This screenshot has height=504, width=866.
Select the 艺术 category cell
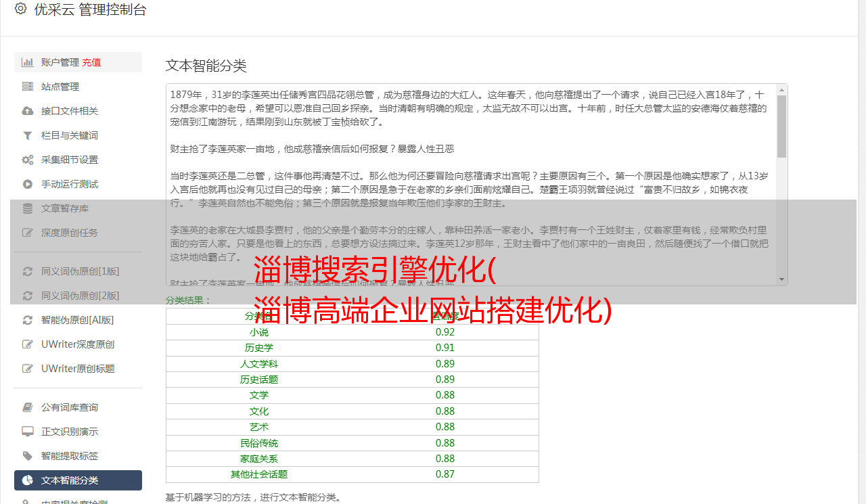point(259,427)
